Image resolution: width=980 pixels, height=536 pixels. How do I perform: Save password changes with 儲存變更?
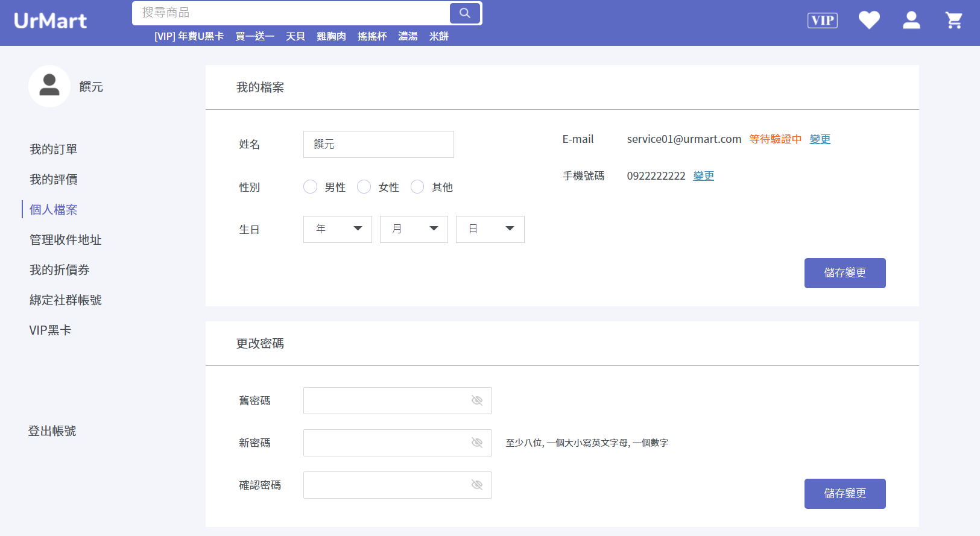point(845,494)
